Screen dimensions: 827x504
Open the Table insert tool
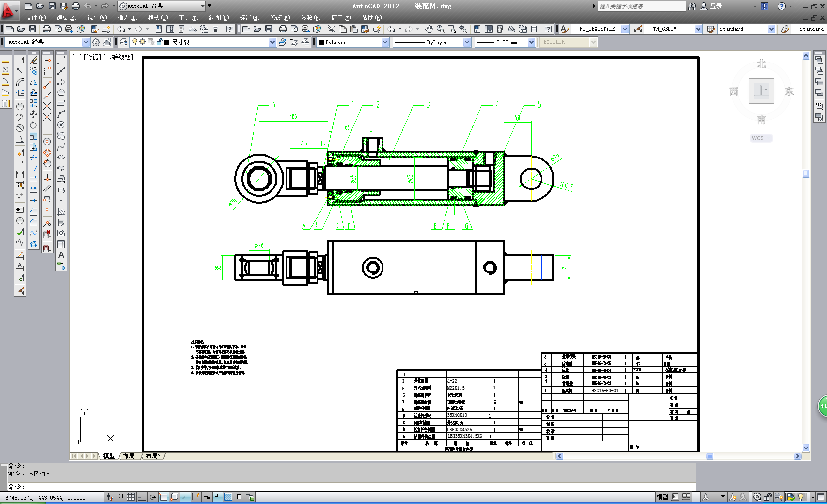[x=61, y=244]
